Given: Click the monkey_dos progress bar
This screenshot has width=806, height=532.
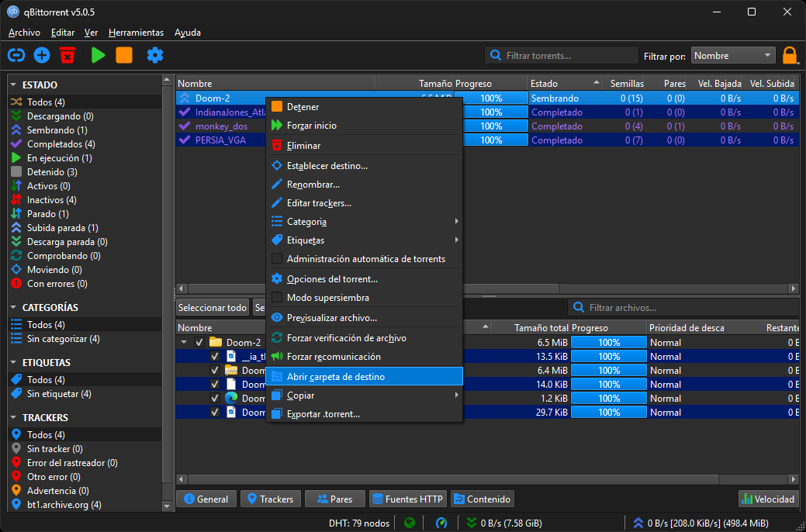Looking at the screenshot, I should tap(490, 126).
